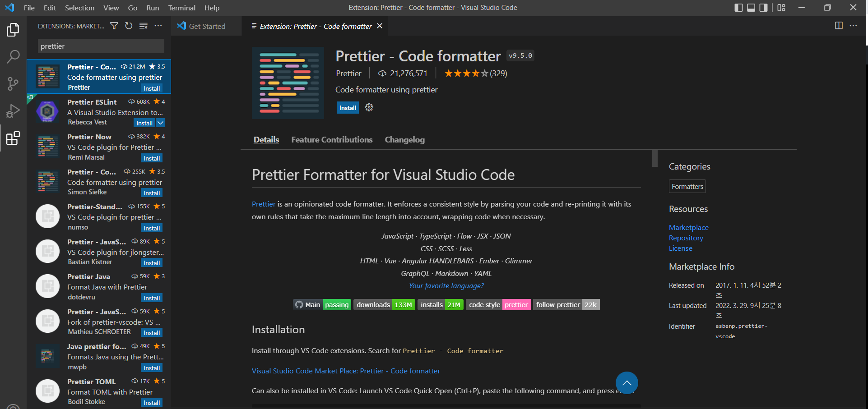Split the editor to the right
This screenshot has width=868, height=409.
[839, 26]
